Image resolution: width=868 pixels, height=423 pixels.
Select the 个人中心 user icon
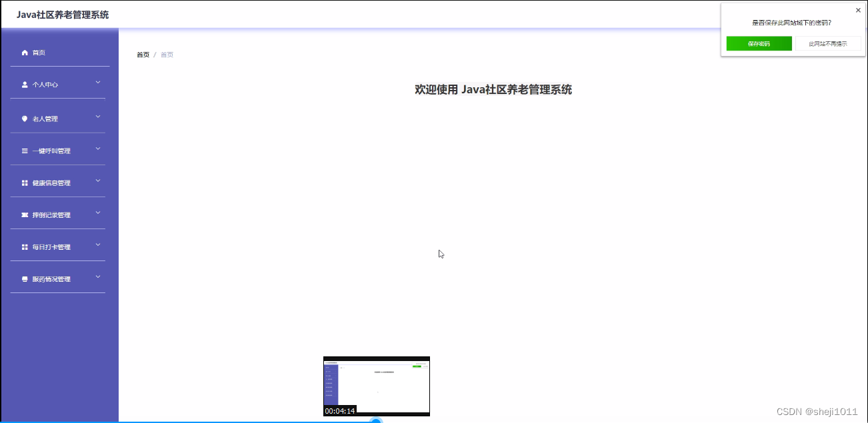pyautogui.click(x=23, y=85)
